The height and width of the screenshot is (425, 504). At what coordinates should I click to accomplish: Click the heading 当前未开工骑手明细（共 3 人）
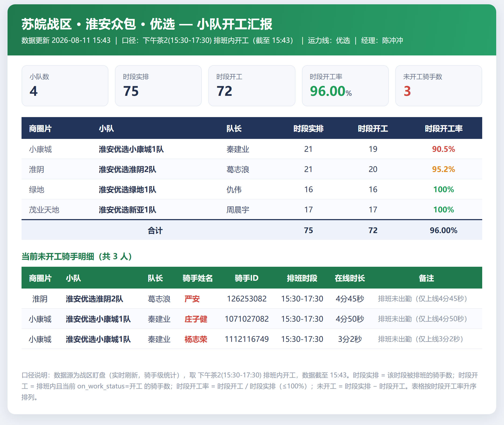pyautogui.click(x=77, y=256)
